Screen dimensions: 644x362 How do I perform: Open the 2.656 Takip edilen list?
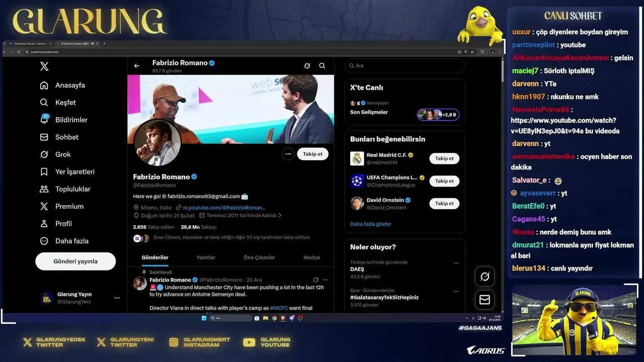pos(153,227)
